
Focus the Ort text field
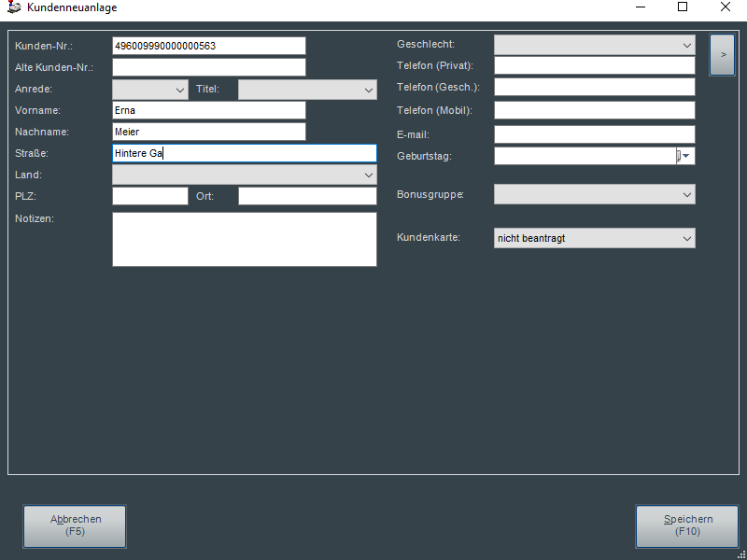(307, 196)
